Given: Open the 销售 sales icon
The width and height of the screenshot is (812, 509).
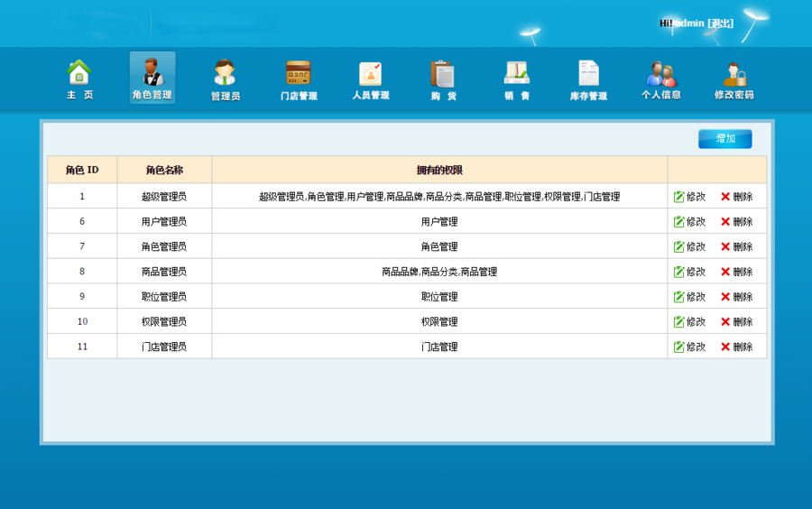Looking at the screenshot, I should click(516, 74).
